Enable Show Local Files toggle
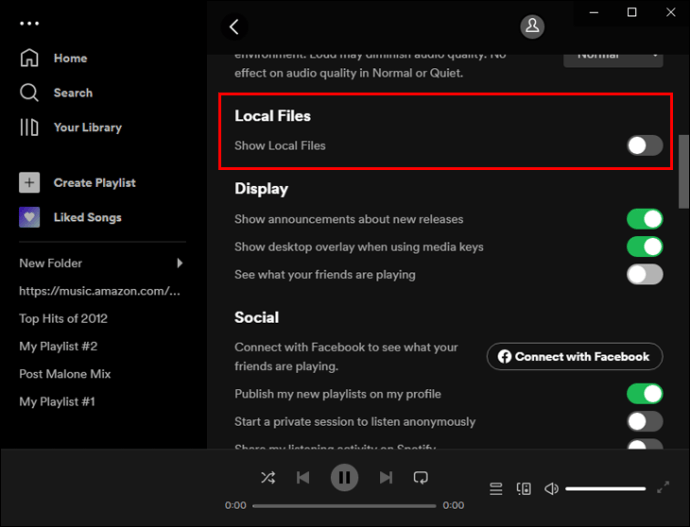Image resolution: width=690 pixels, height=527 pixels. [x=645, y=146]
